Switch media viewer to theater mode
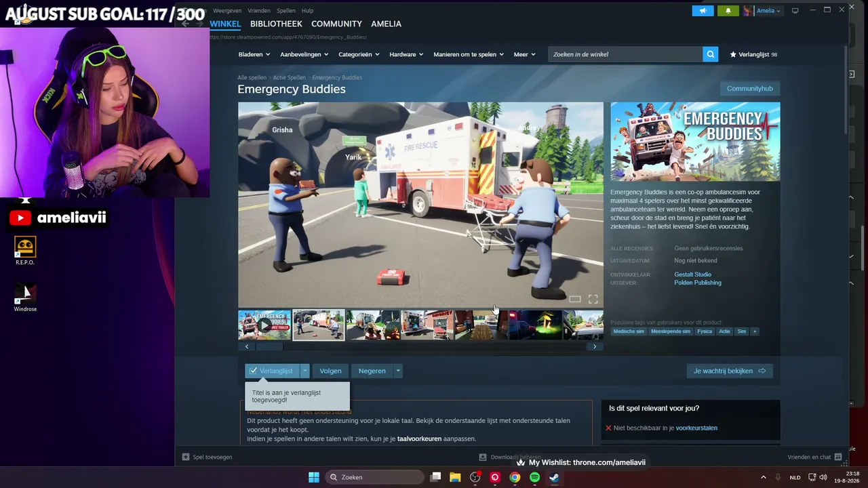Screen dimensions: 868x488 [574, 299]
